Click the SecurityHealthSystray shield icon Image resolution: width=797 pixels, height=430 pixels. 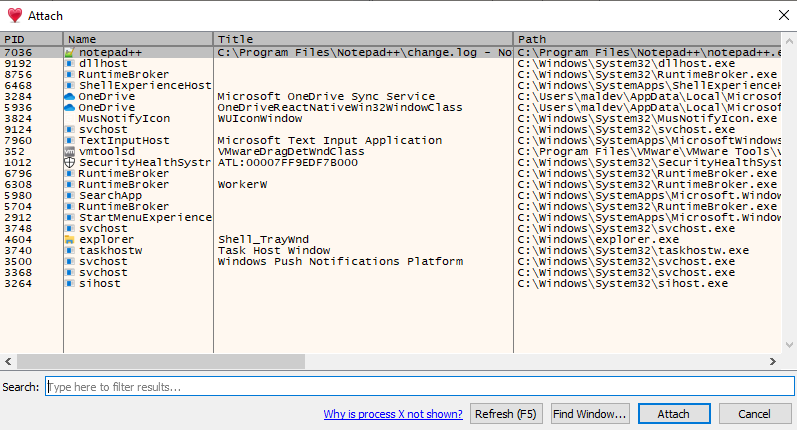point(69,162)
